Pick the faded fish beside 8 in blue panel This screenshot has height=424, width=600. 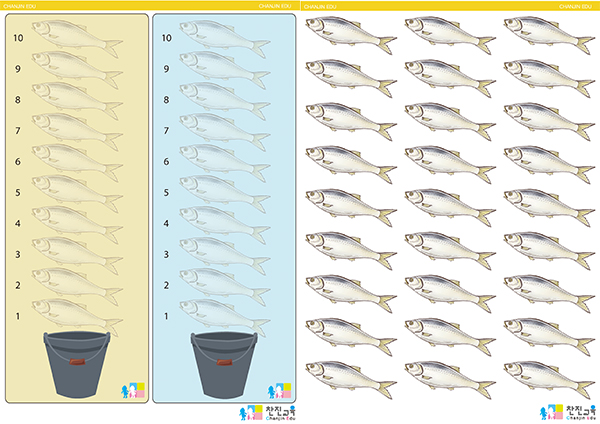(x=225, y=101)
